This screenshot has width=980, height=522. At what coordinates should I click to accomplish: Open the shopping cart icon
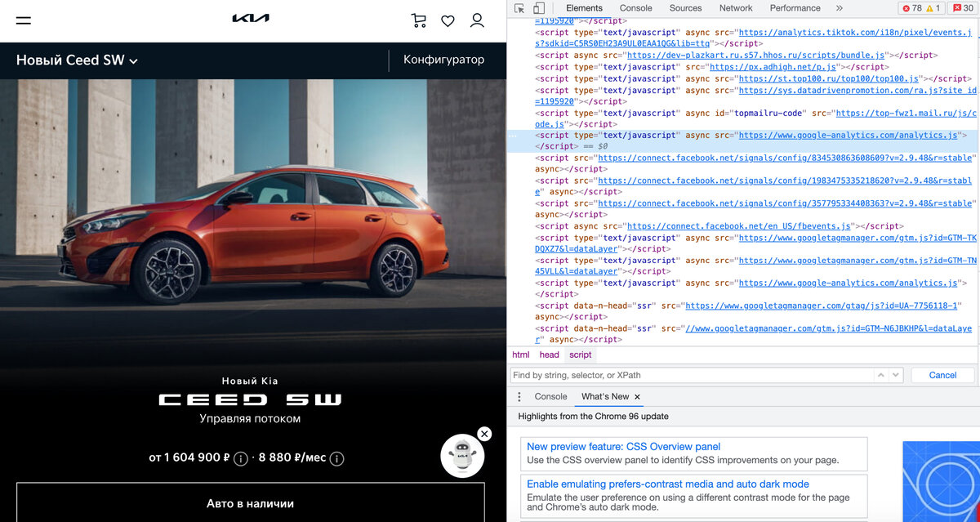click(x=419, y=20)
